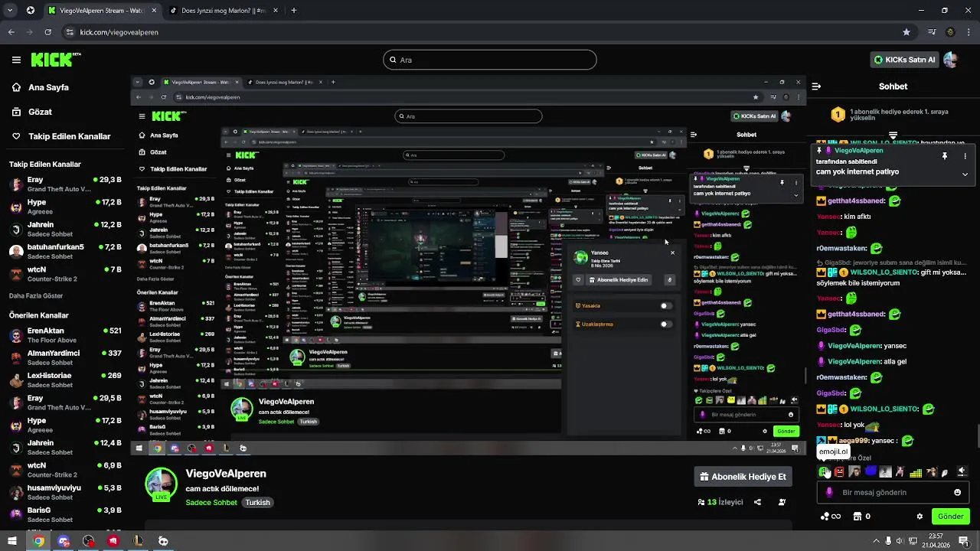The image size is (980, 551).
Task: Open the Sadece Sohbet category link
Action: click(x=211, y=503)
